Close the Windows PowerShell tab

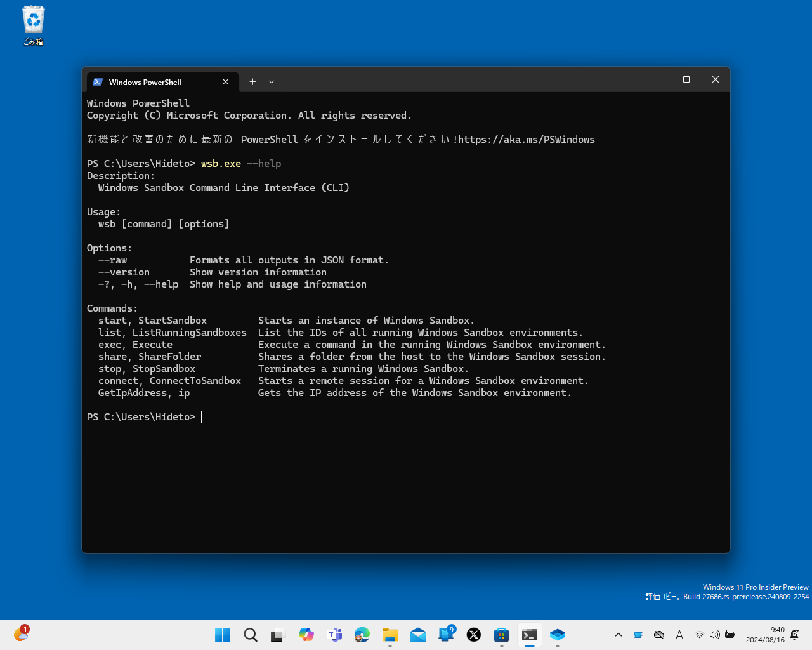tap(225, 82)
